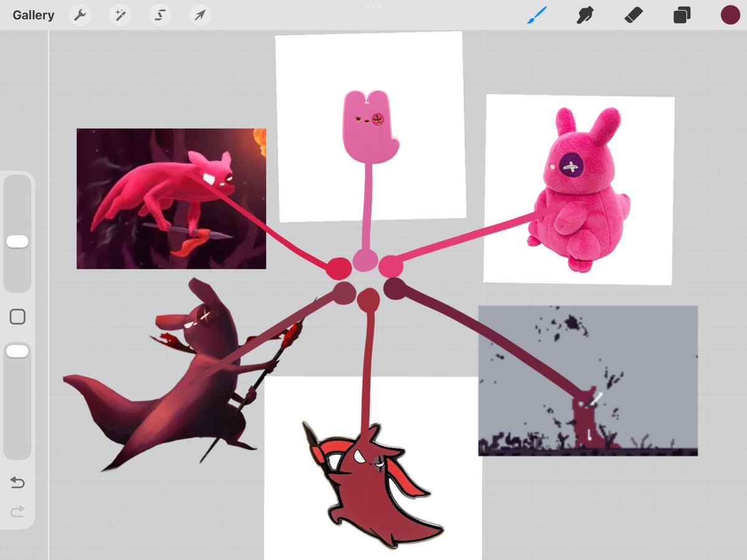Tap the three-dot handle at top center
747x560 pixels.
coord(374,6)
